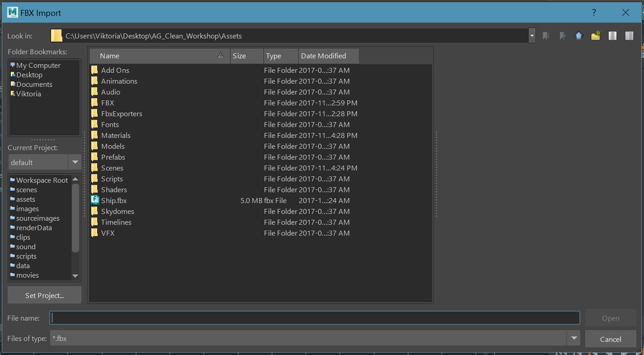The width and height of the screenshot is (644, 355).
Task: Create a new folder
Action: 595,35
